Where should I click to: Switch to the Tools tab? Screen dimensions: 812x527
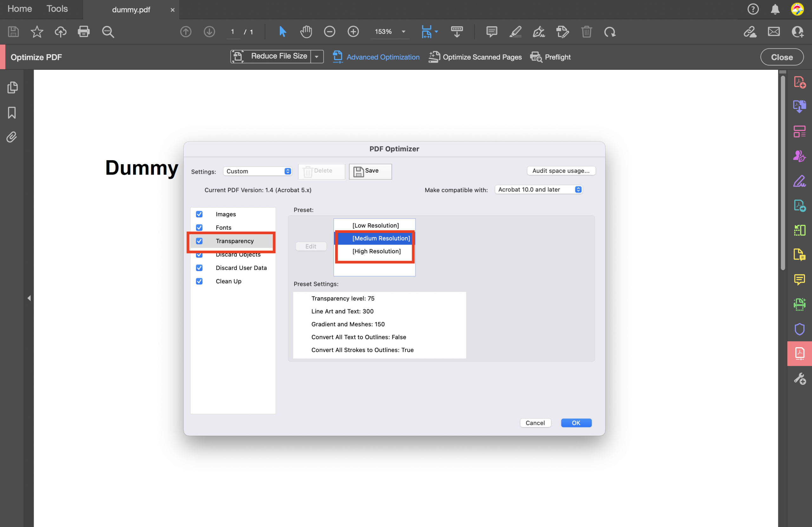pos(57,9)
